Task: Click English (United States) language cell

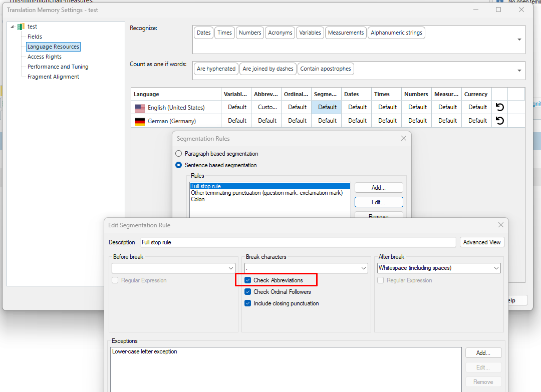Action: coord(176,108)
